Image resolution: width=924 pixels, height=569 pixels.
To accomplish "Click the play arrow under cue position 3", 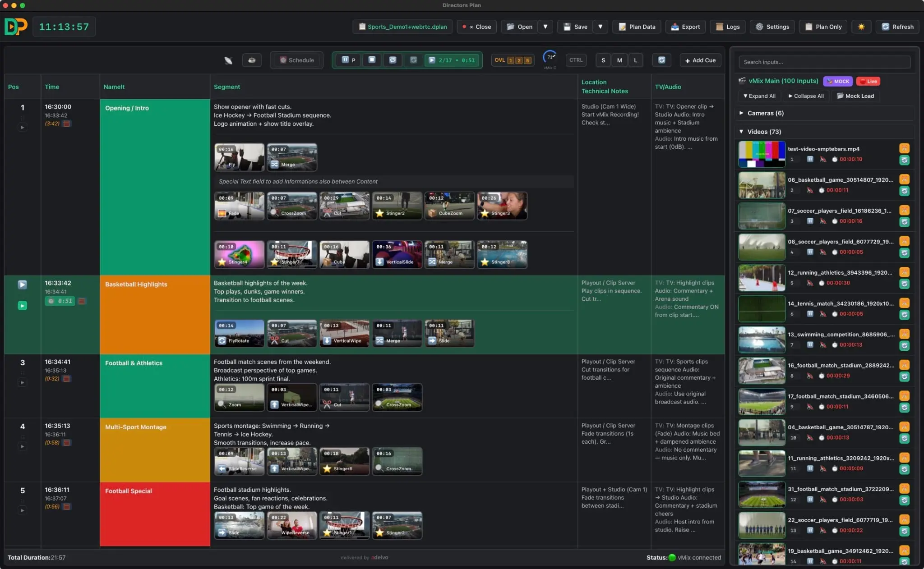I will tap(22, 382).
